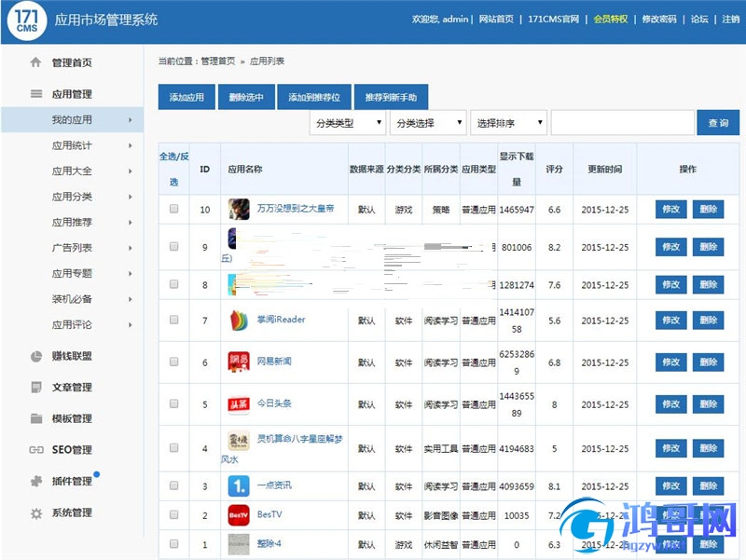Click the 全选/反选 header link
The height and width of the screenshot is (560, 746).
[x=173, y=169]
